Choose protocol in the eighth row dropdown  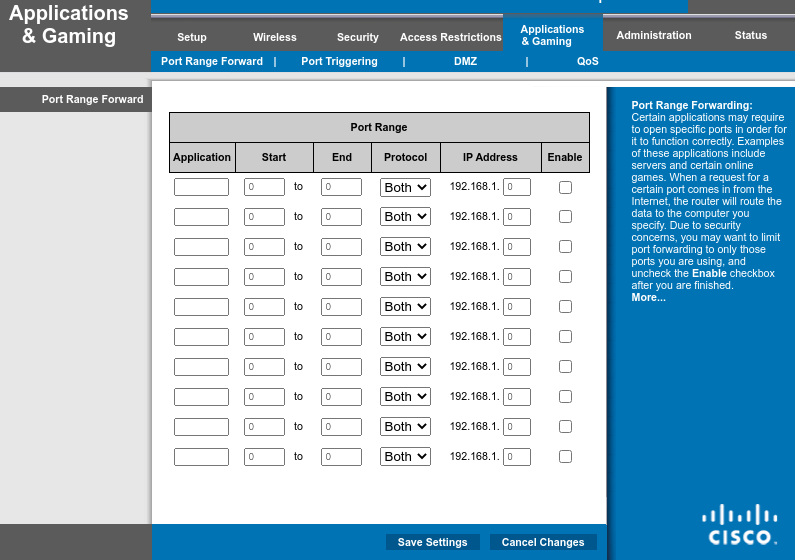pos(405,396)
